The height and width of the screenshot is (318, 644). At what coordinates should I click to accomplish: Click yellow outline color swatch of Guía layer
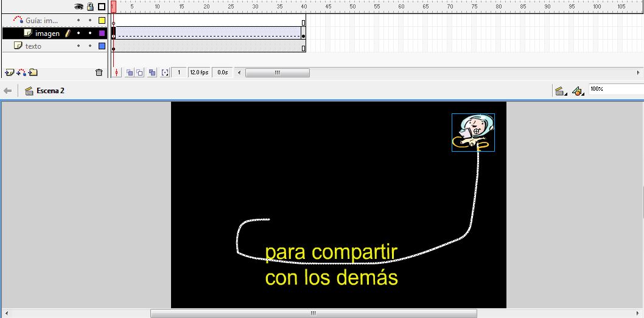pyautogui.click(x=102, y=20)
